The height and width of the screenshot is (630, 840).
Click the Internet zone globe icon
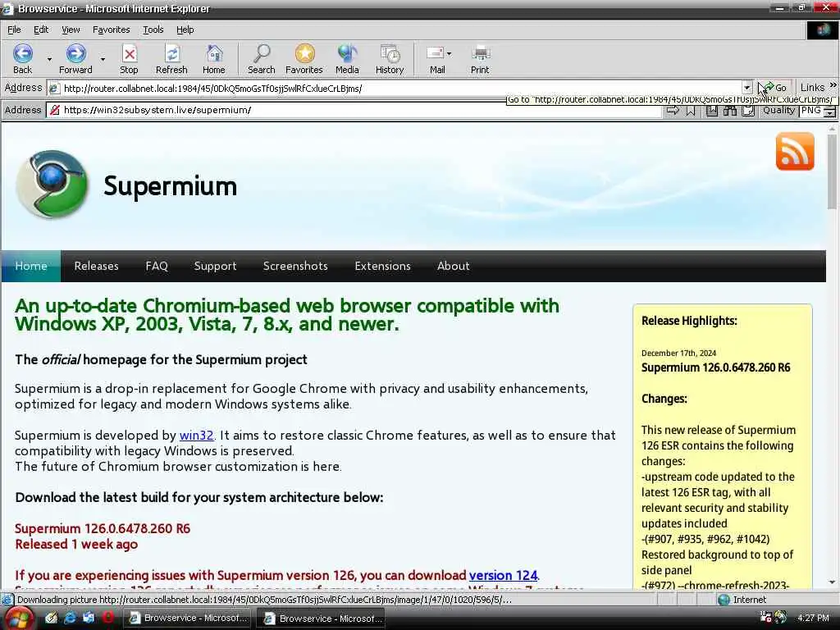[x=724, y=600]
